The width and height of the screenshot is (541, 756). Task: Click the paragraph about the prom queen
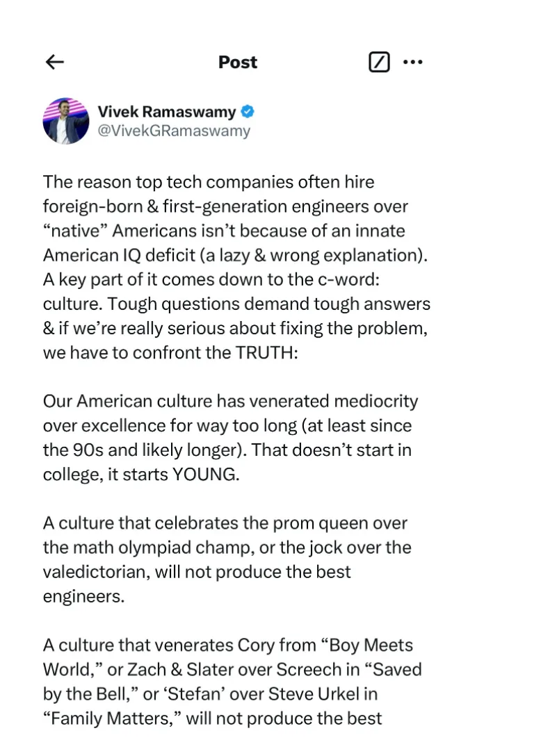(x=226, y=559)
